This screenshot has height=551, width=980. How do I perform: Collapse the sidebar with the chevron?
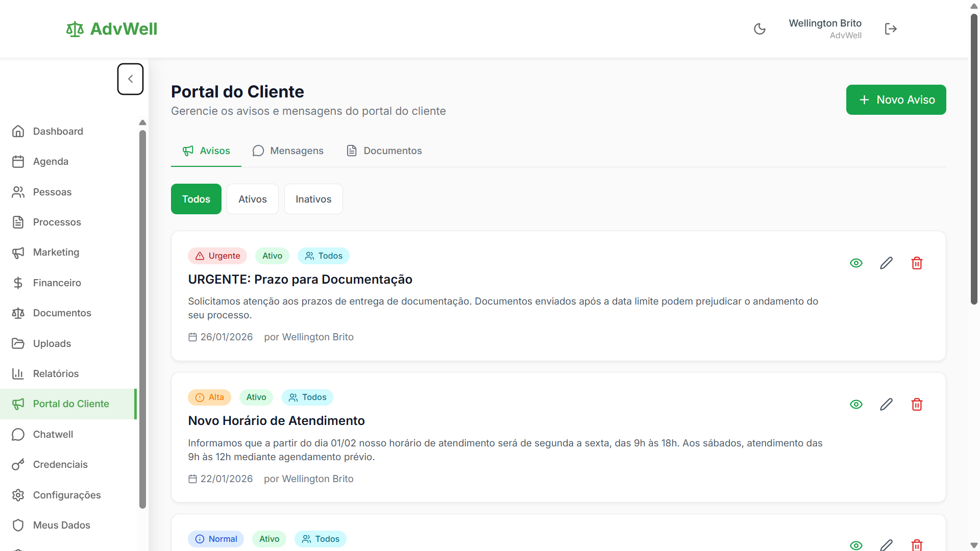(130, 79)
